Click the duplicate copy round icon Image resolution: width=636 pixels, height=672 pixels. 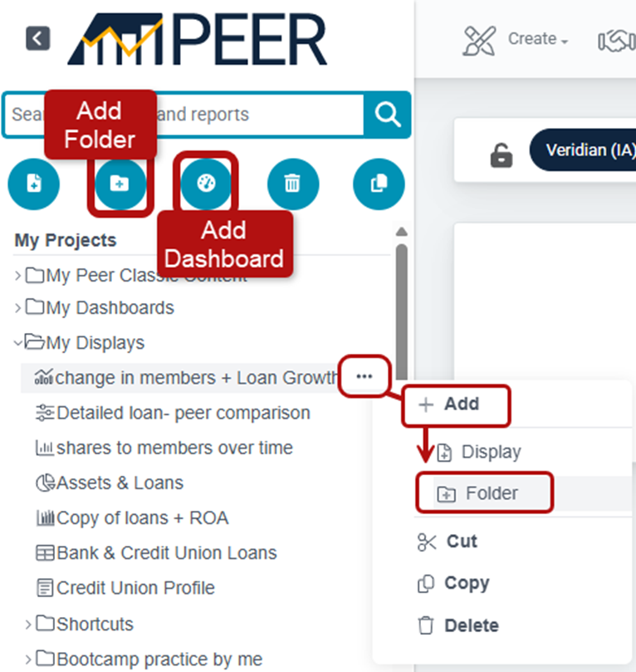click(x=379, y=184)
